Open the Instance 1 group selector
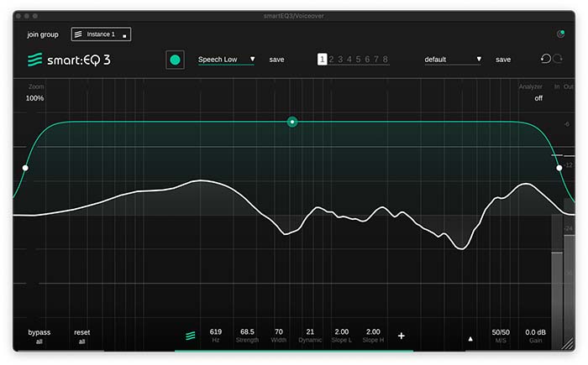The height and width of the screenshot is (365, 588). (102, 34)
